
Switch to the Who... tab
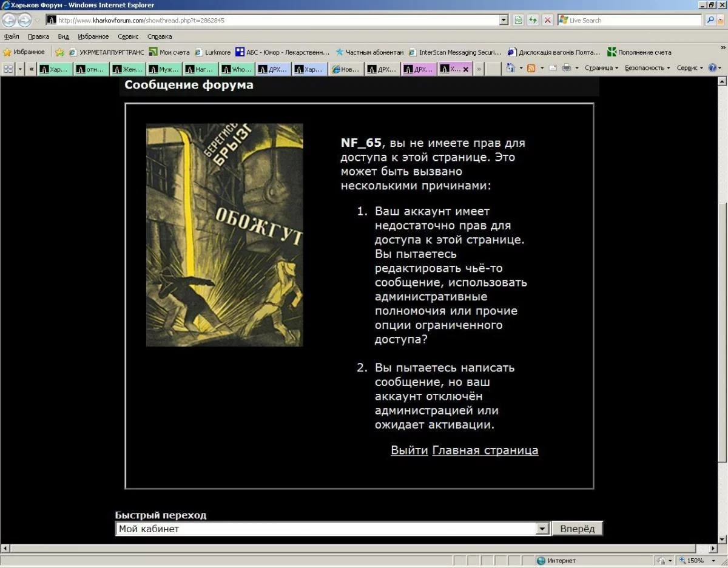237,69
